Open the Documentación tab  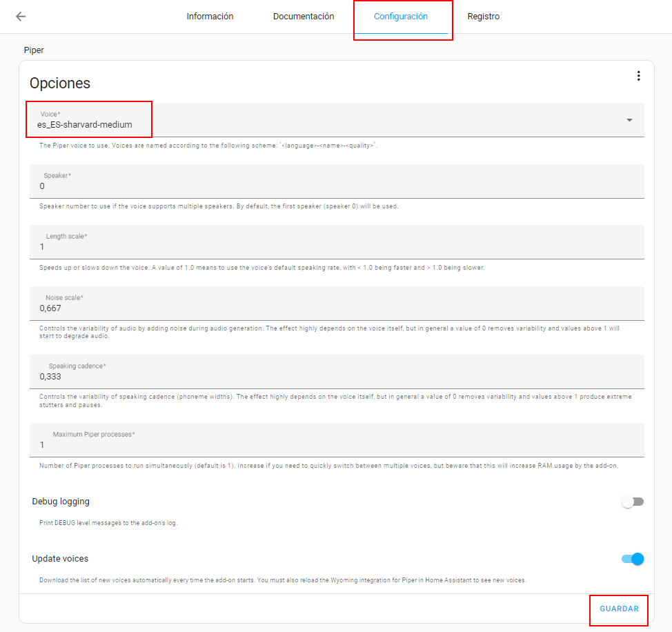pyautogui.click(x=304, y=17)
